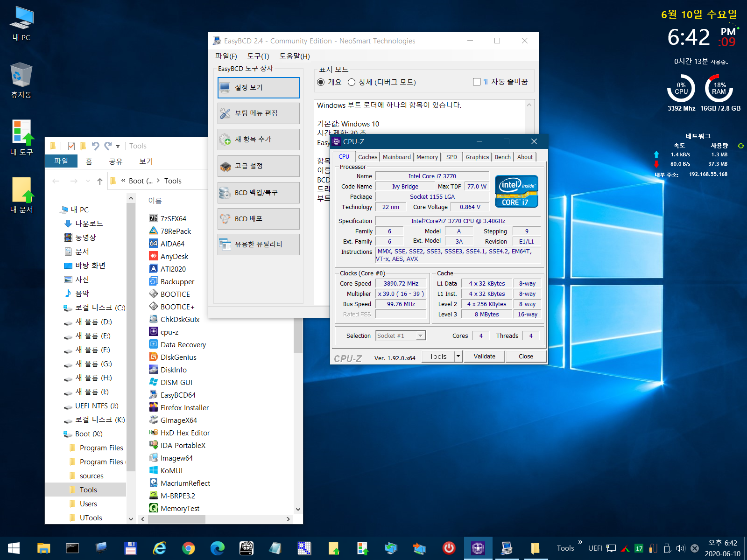Open 유용한 유틸리티 in EasyBCD

258,245
